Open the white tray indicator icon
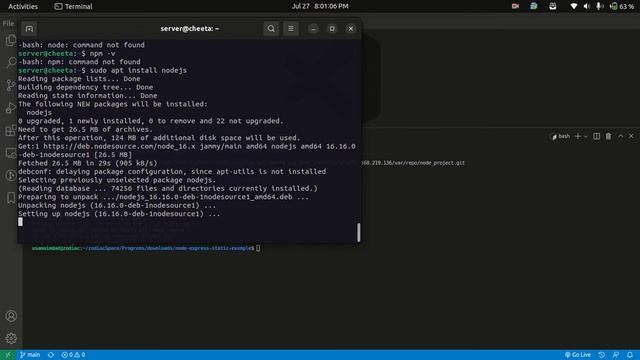This screenshot has height=360, width=640. coord(553,6)
